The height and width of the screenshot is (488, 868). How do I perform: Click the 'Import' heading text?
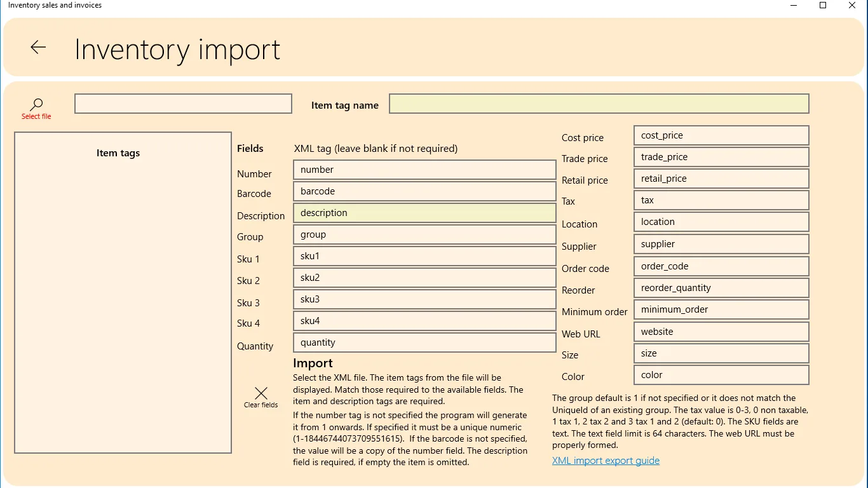[x=313, y=363]
